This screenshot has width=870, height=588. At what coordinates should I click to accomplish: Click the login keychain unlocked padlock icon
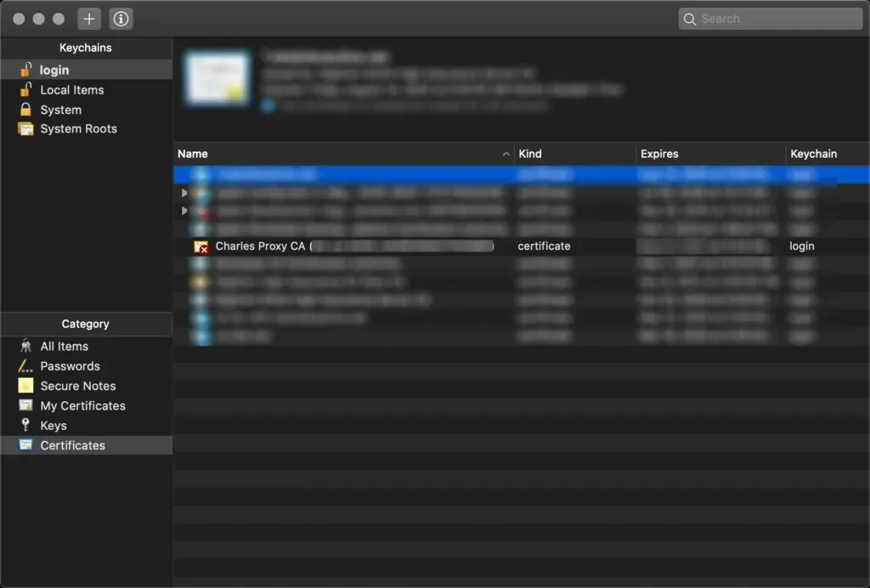(x=25, y=70)
